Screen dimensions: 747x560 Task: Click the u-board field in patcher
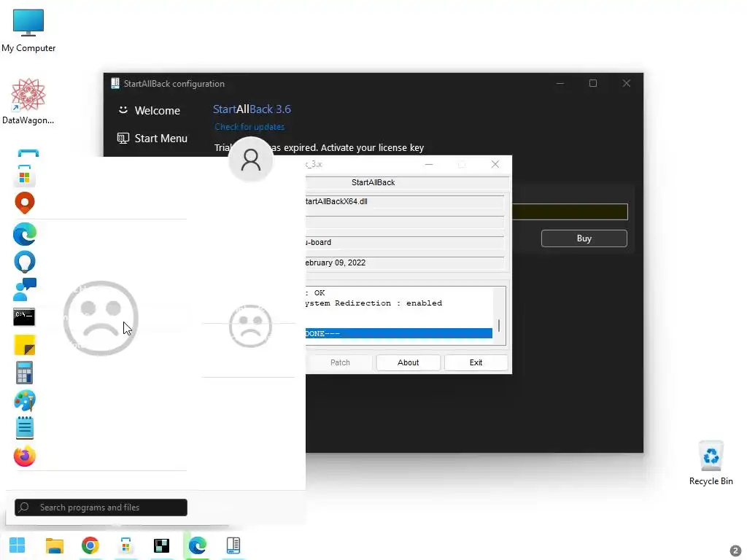pos(404,242)
